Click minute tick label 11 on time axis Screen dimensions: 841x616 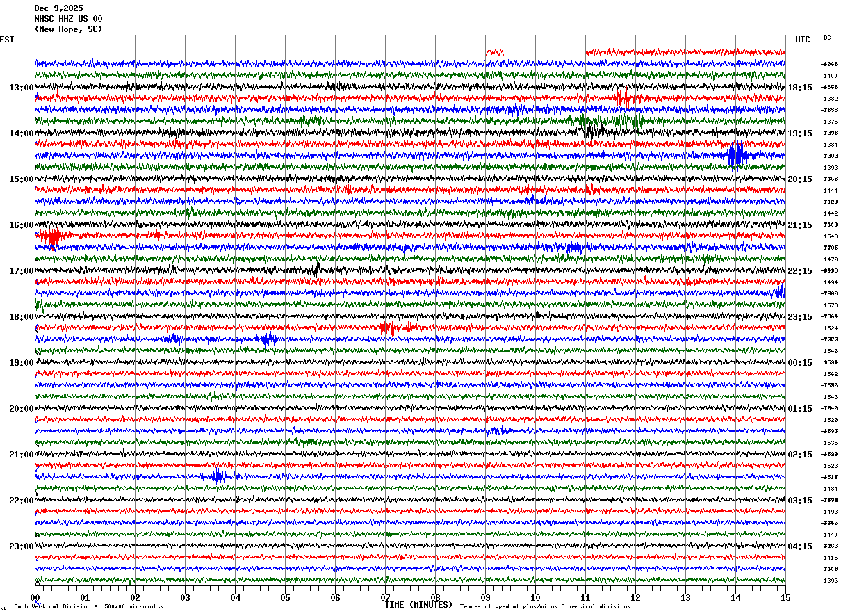point(586,597)
